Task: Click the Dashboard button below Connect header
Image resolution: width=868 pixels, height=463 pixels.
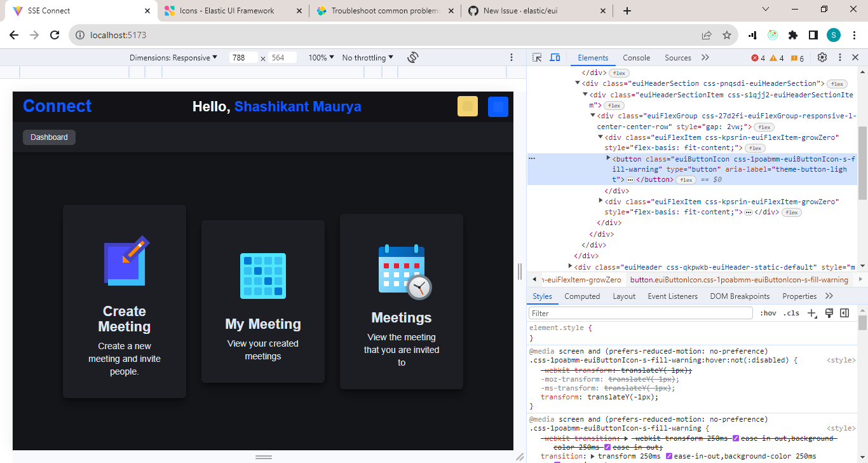Action: 49,137
